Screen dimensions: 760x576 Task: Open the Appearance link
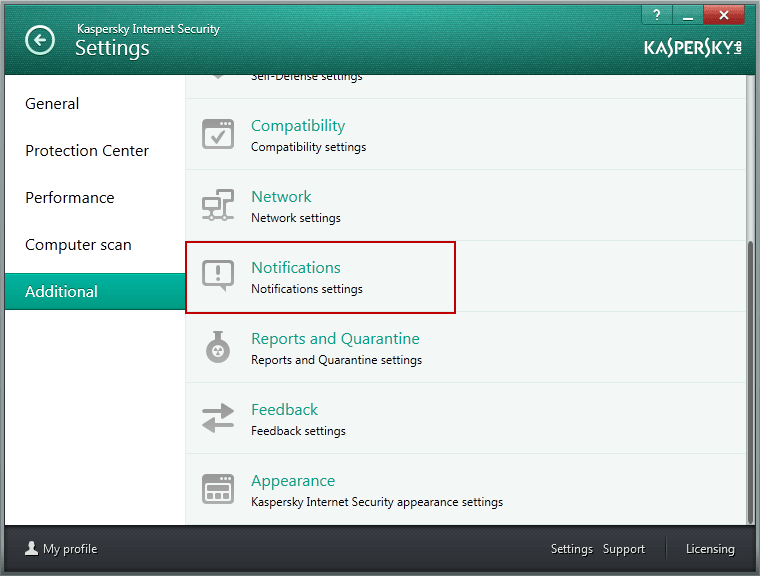tap(293, 481)
